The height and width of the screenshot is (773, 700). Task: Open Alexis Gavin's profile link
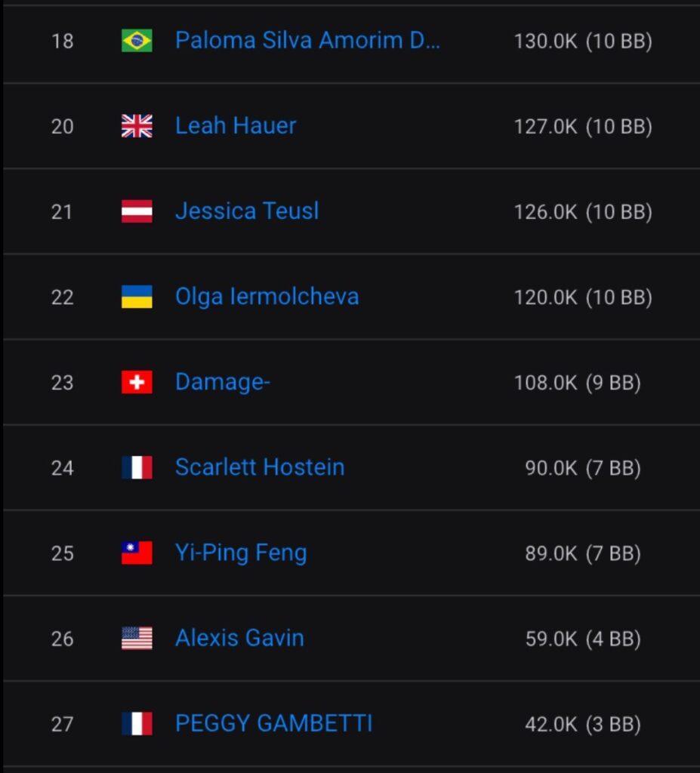pyautogui.click(x=239, y=639)
